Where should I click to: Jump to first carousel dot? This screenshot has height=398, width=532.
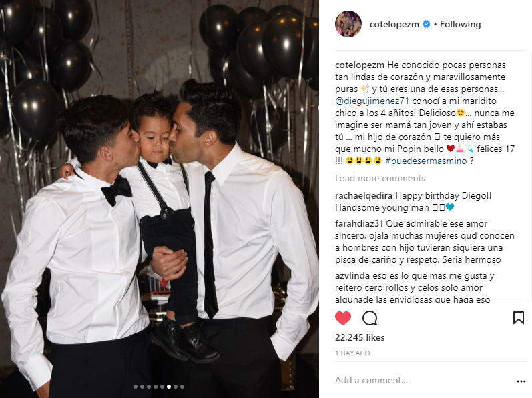pyautogui.click(x=136, y=387)
